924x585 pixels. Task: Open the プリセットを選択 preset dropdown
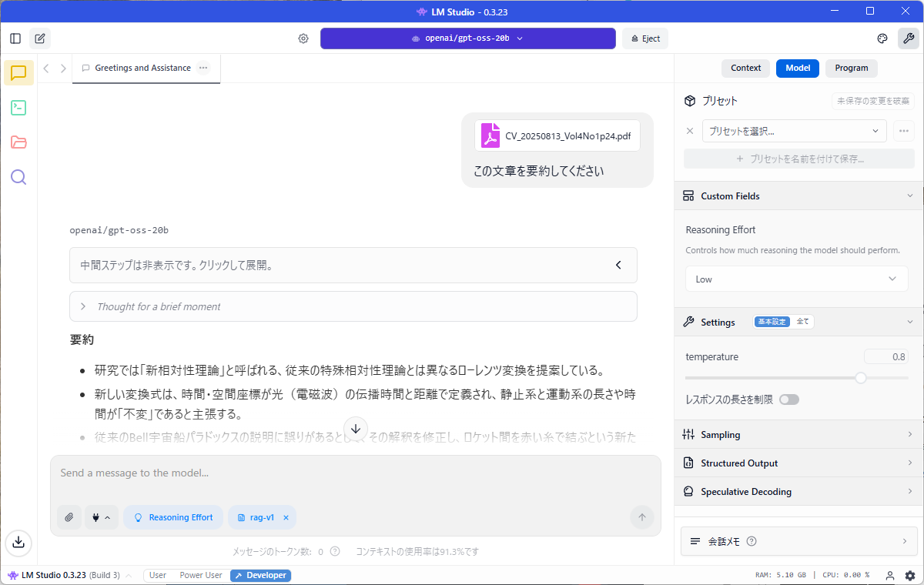tap(794, 131)
